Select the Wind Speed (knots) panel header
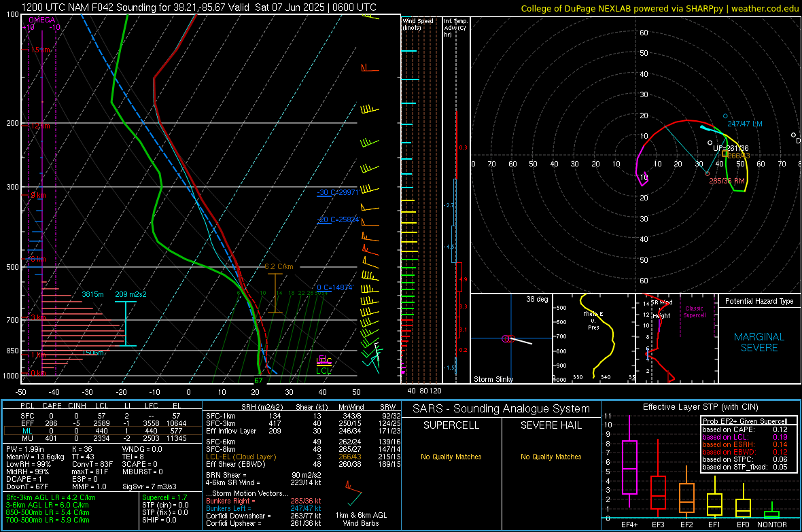Screen dimensions: 802x532 (418, 24)
